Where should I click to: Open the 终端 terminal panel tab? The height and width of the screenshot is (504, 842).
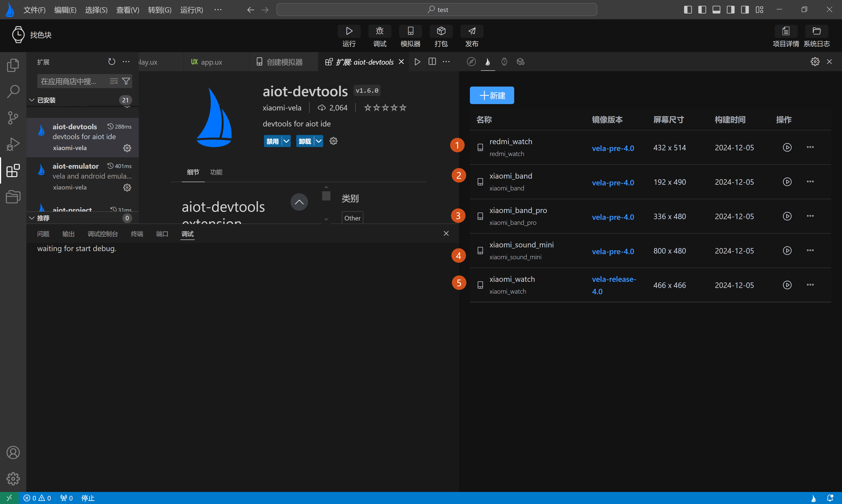point(137,234)
